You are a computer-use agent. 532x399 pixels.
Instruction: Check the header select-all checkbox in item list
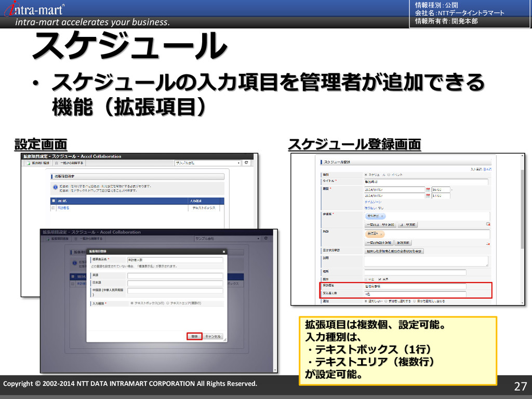click(x=54, y=201)
